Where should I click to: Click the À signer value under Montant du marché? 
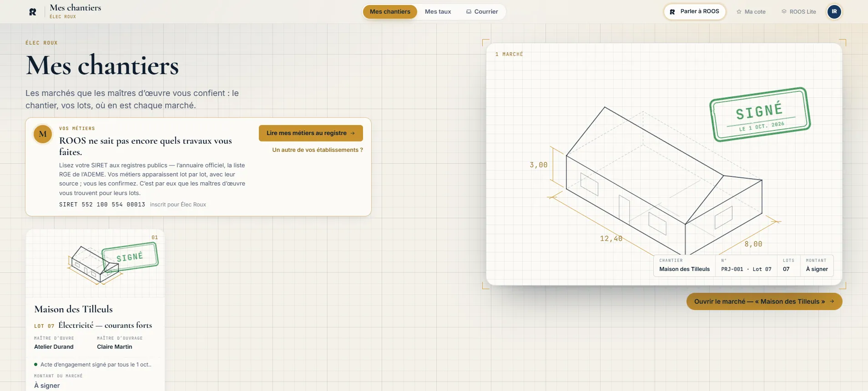click(x=47, y=386)
